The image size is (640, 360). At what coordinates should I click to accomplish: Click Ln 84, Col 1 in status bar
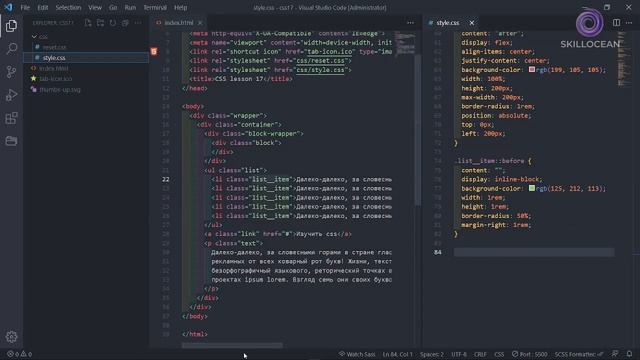click(x=398, y=354)
